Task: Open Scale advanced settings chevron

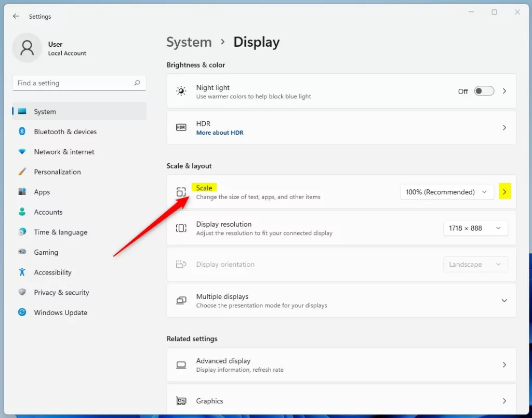Action: [x=504, y=192]
